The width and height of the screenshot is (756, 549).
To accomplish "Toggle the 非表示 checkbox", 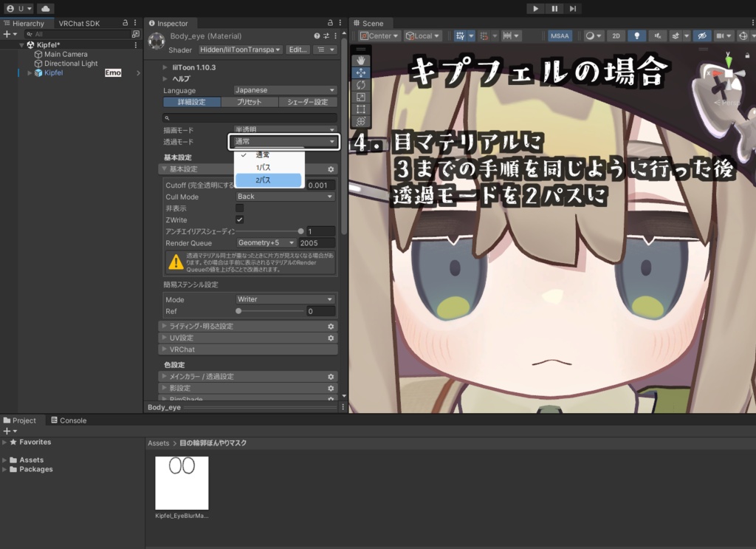I will tap(240, 208).
